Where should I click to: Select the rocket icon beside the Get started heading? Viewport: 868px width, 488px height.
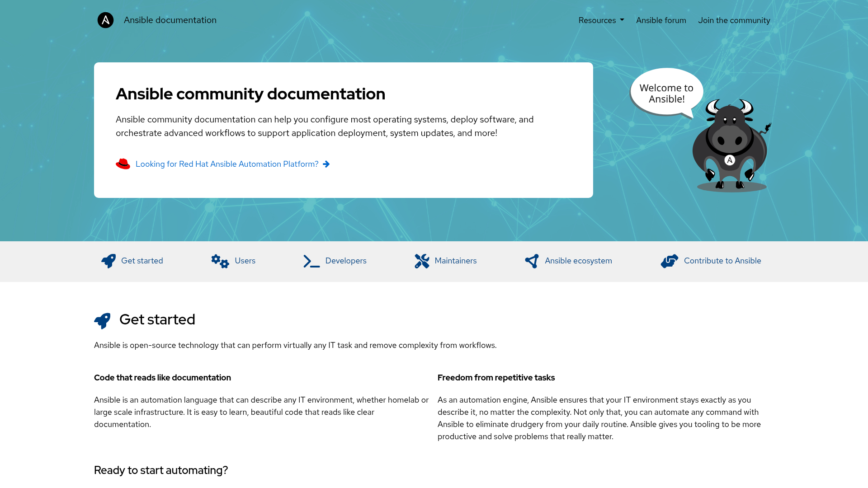(103, 321)
